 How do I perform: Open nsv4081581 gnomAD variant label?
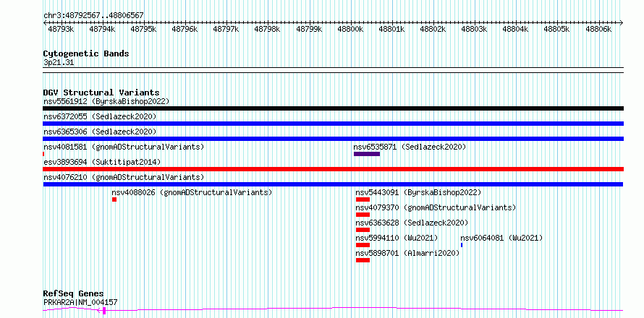[124, 147]
